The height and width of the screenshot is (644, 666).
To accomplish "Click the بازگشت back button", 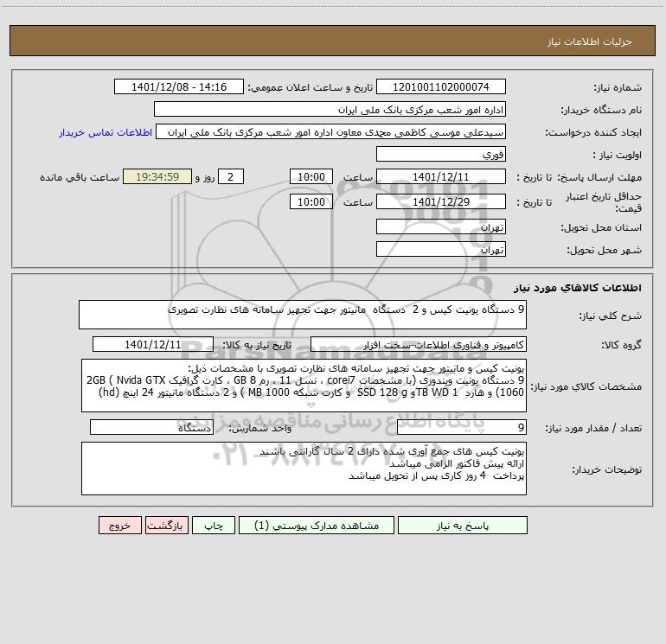I will [x=166, y=525].
